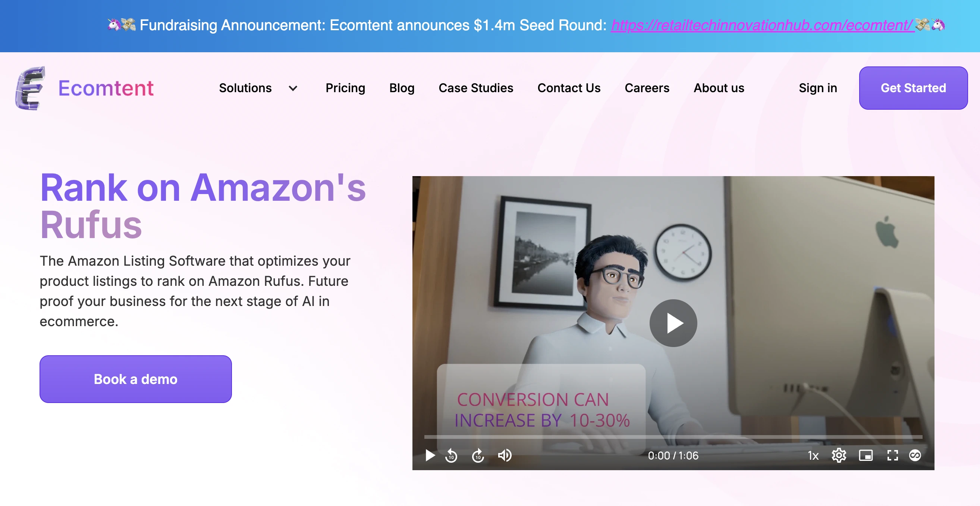The height and width of the screenshot is (506, 980).
Task: Click the small play icon in video controls
Action: (x=430, y=455)
